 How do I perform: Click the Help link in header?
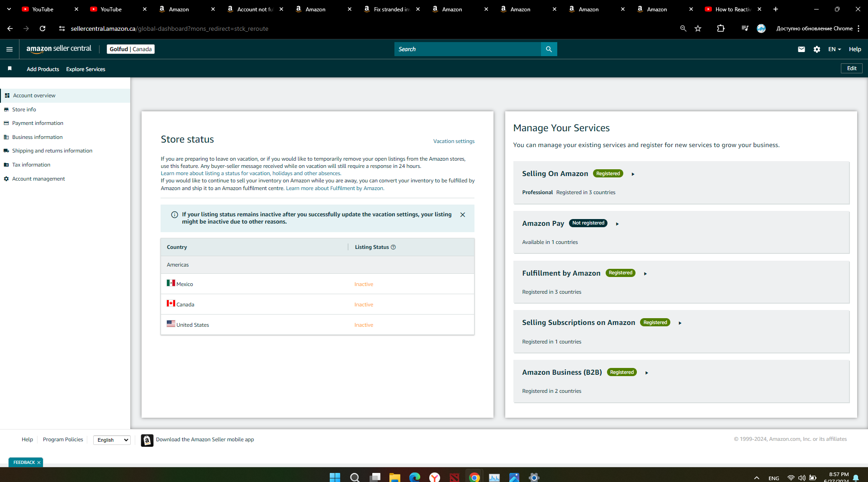point(854,49)
